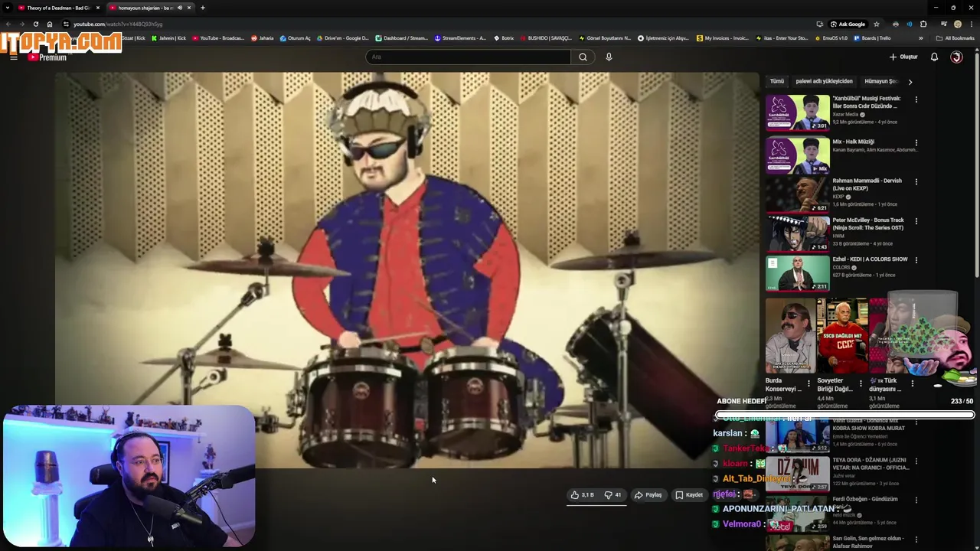Mute the homayoun shajarian tab audio
The image size is (980, 551).
[180, 8]
